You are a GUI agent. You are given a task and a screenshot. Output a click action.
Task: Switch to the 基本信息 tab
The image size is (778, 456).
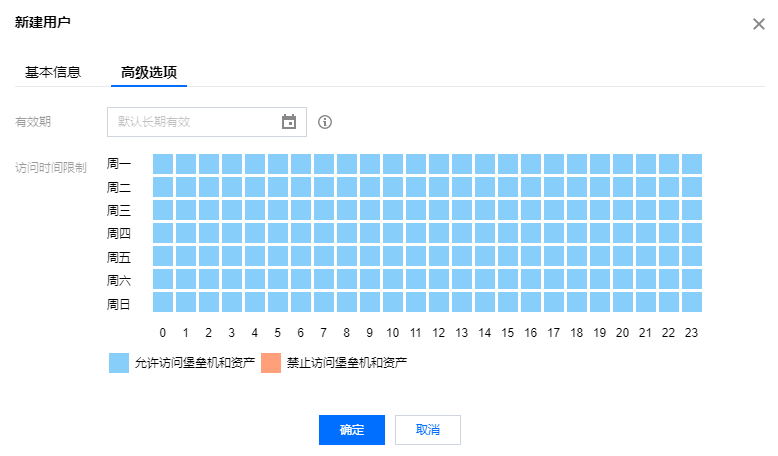click(x=53, y=73)
